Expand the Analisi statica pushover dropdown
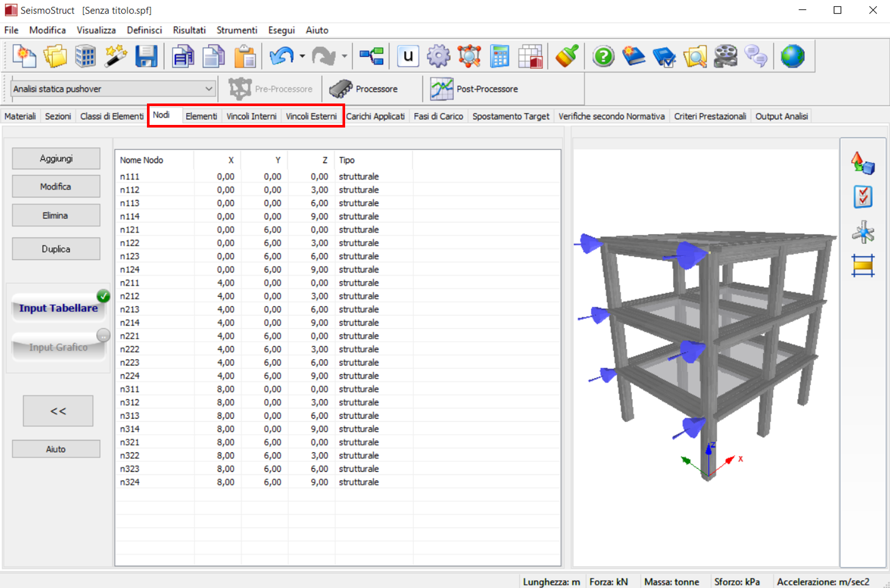This screenshot has width=890, height=588. [209, 89]
